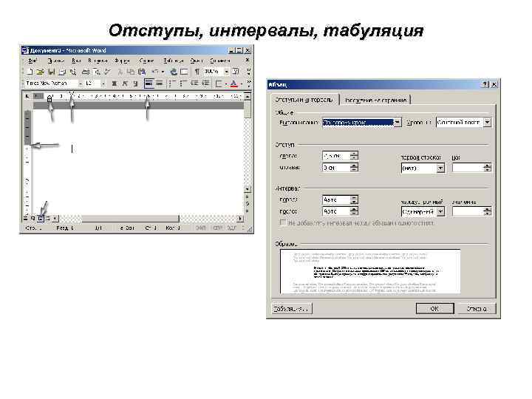The image size is (532, 399).
Task: Select the Align Left button
Action: (149, 83)
